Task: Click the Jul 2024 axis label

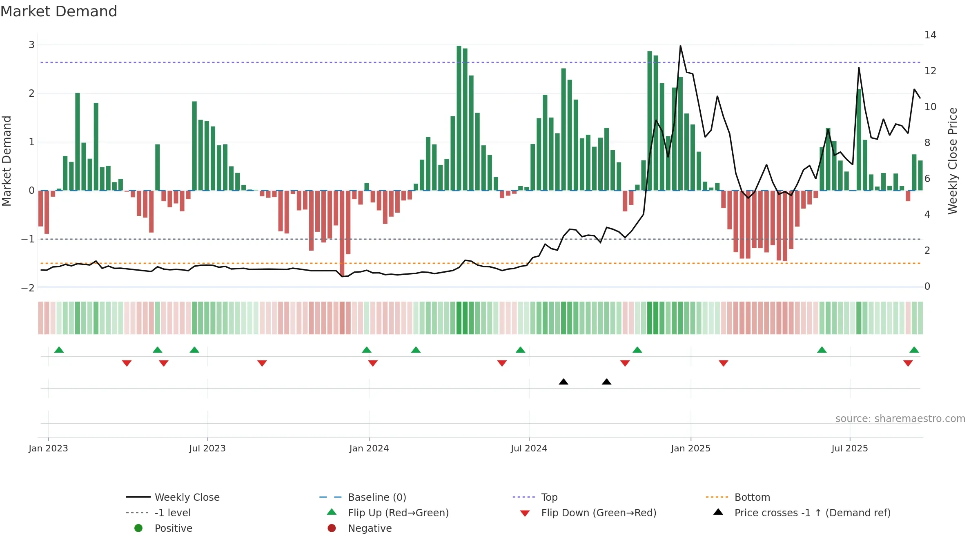Action: click(529, 448)
